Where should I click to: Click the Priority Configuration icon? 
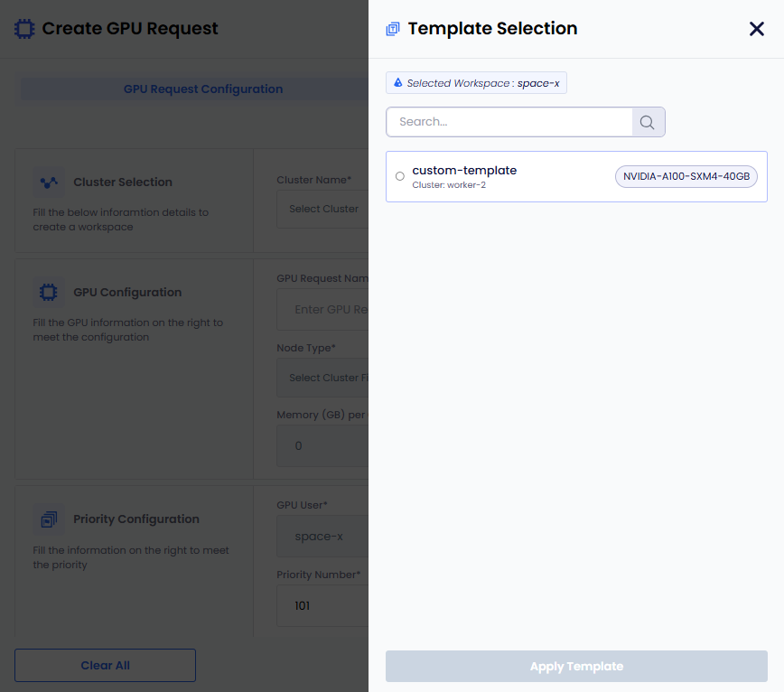coord(49,519)
